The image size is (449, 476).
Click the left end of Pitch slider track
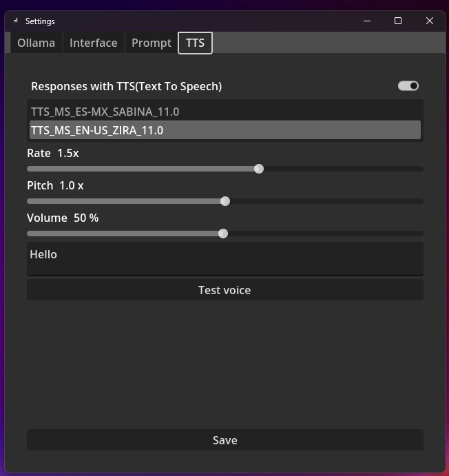click(30, 201)
